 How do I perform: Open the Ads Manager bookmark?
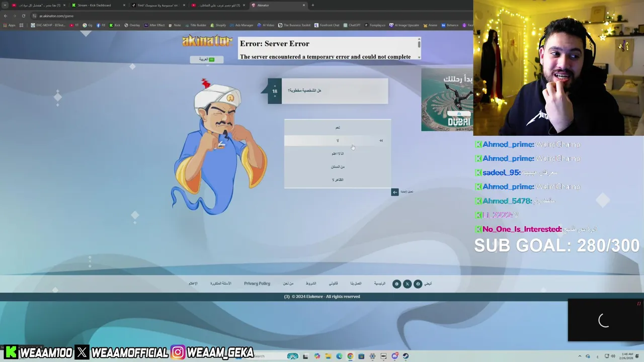(x=242, y=25)
